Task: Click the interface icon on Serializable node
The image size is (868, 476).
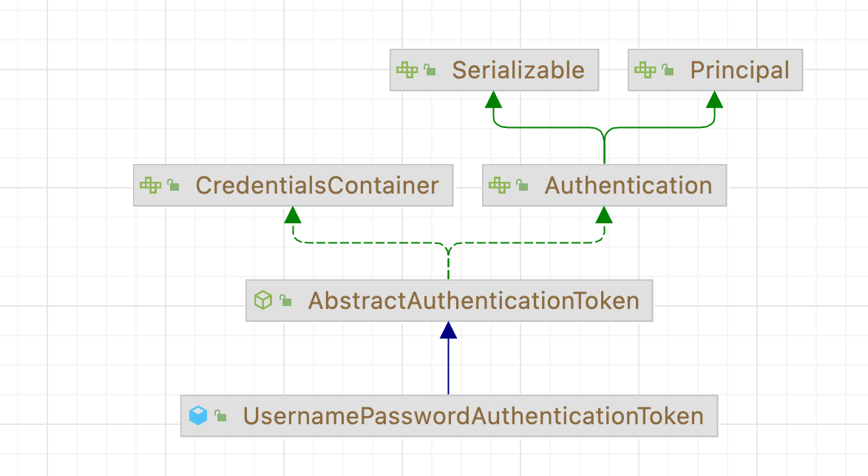Action: tap(409, 69)
